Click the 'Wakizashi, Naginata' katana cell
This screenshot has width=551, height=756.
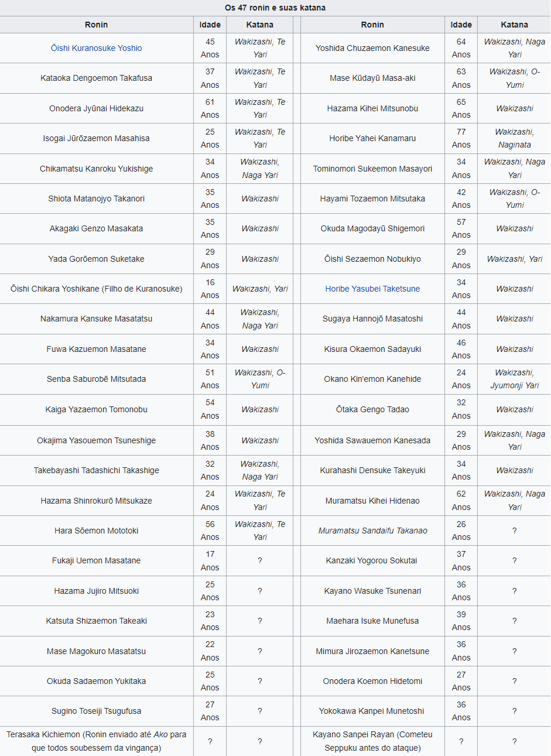[x=514, y=138]
